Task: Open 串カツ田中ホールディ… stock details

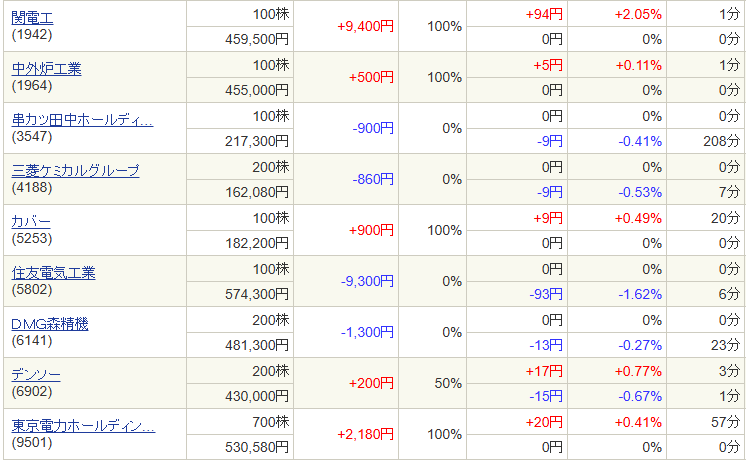Action: tap(82, 120)
